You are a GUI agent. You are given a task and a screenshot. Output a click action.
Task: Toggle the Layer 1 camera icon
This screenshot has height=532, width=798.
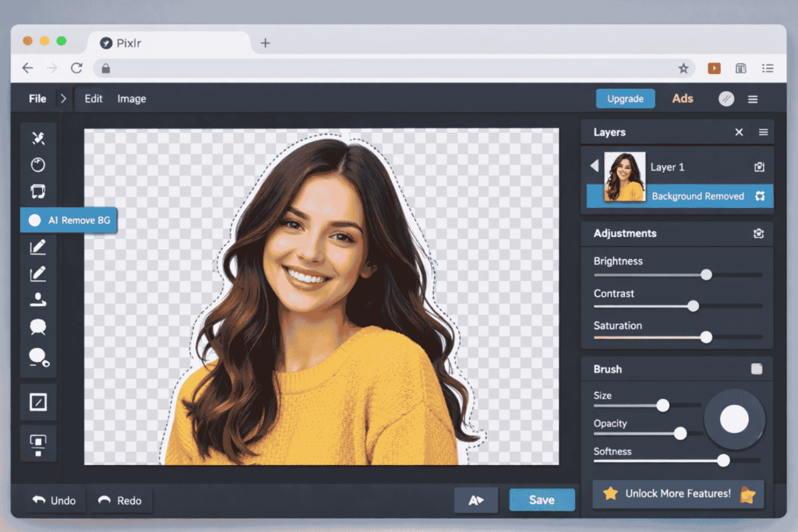[759, 167]
